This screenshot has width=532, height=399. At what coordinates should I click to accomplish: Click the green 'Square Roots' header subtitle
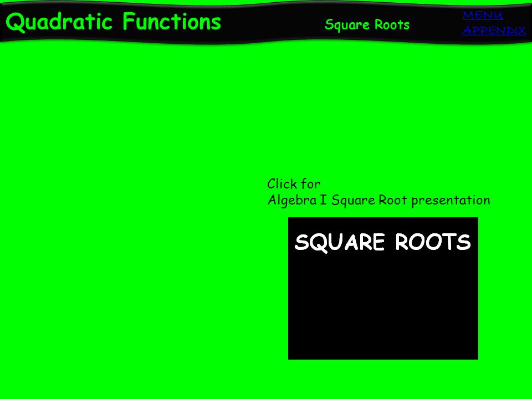point(367,24)
